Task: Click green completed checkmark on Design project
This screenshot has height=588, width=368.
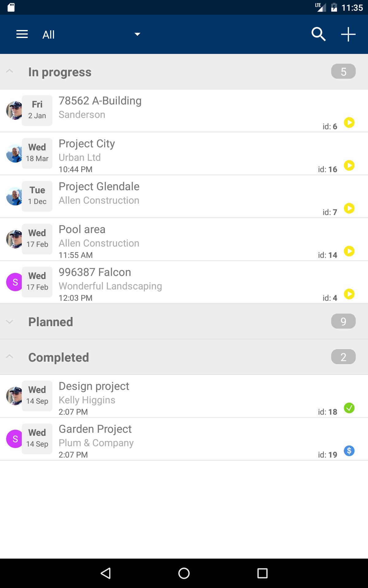Action: point(349,408)
